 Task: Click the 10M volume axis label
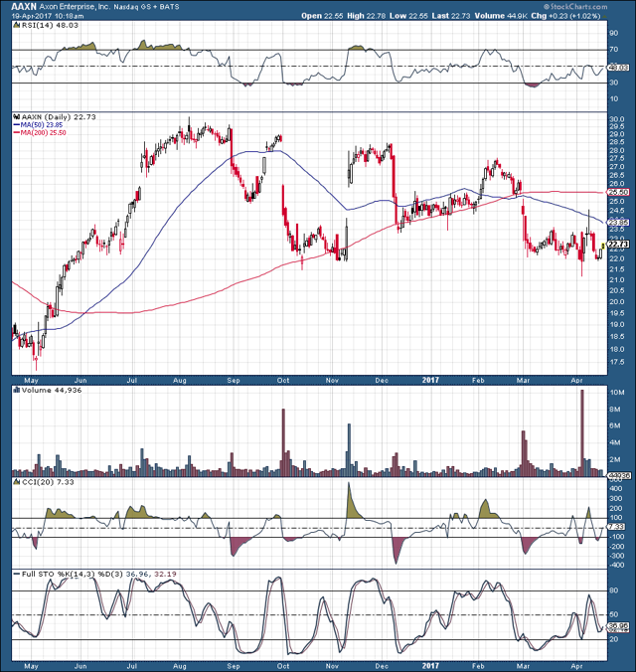(x=615, y=393)
